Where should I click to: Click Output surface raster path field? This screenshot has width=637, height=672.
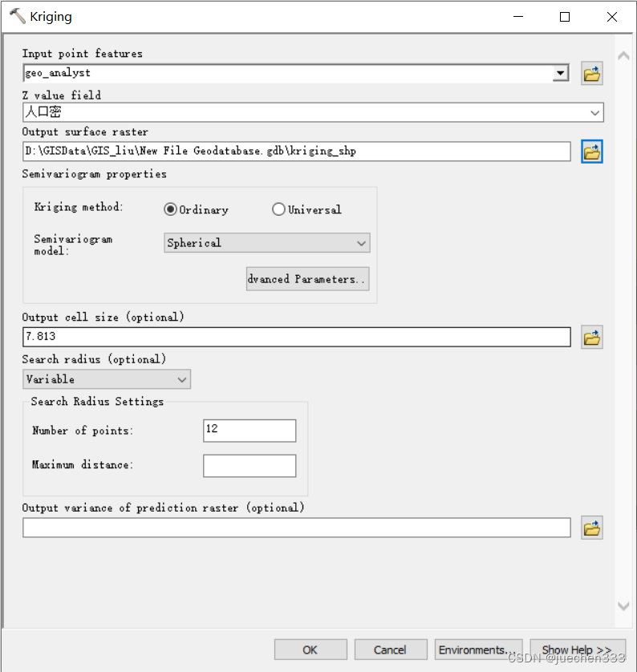[297, 152]
